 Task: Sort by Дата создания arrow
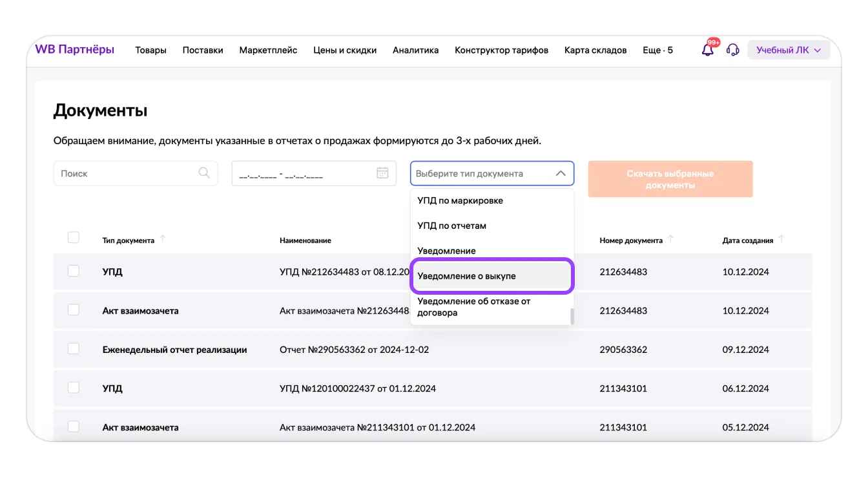[x=781, y=240]
